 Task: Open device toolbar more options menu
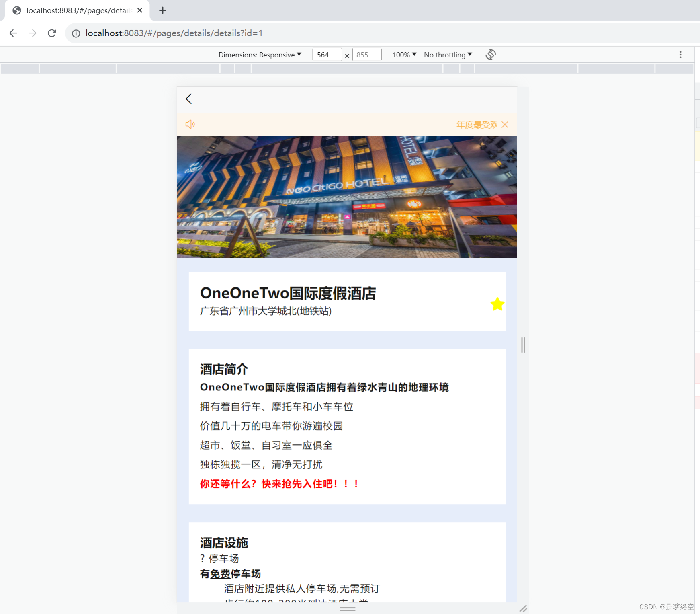[680, 55]
